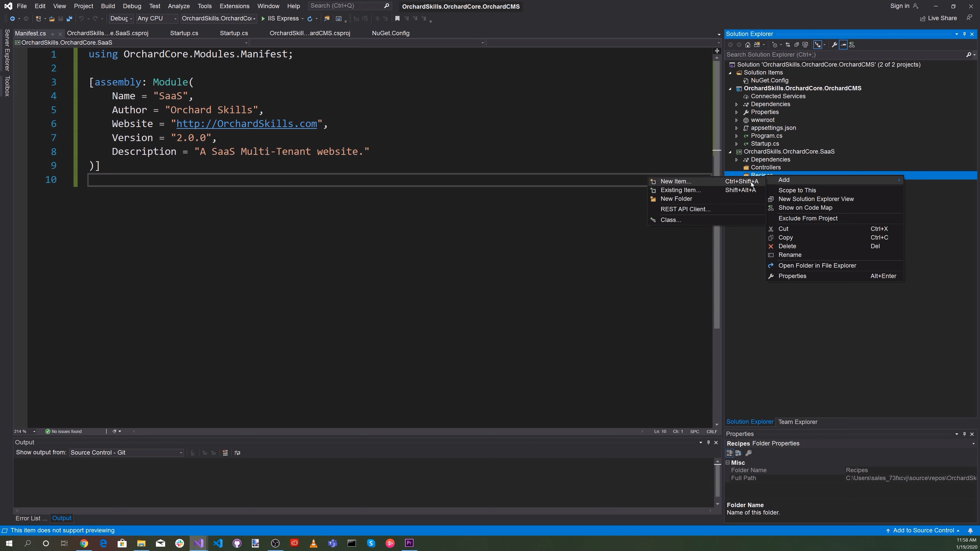Expand the Program.cs node

coord(737,136)
